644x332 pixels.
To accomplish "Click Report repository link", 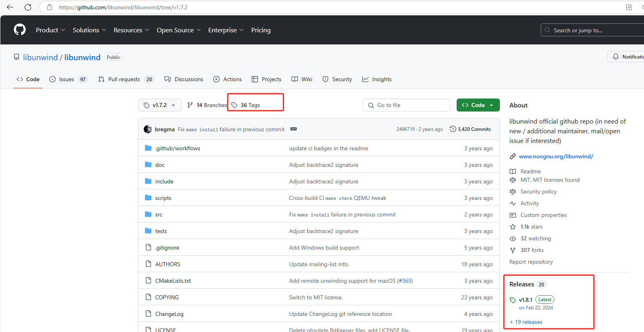I will point(531,262).
